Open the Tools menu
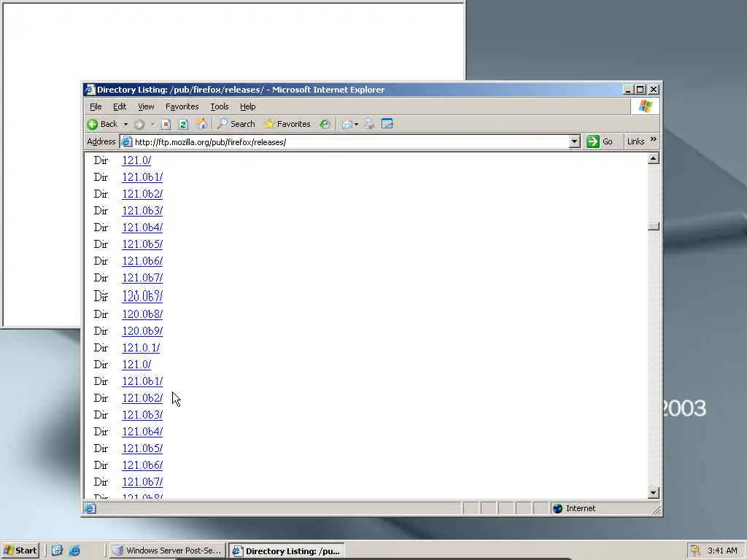This screenshot has width=747, height=560. [220, 106]
